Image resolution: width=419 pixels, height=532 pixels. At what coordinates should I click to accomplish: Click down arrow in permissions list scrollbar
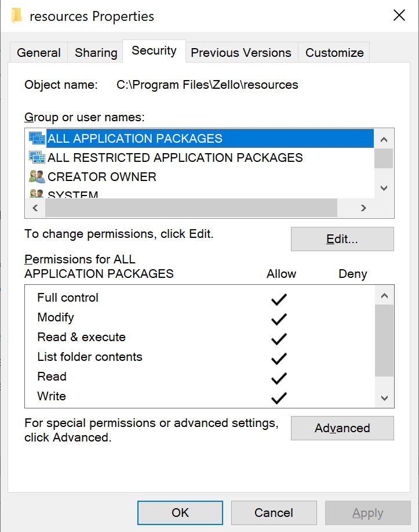pyautogui.click(x=384, y=398)
